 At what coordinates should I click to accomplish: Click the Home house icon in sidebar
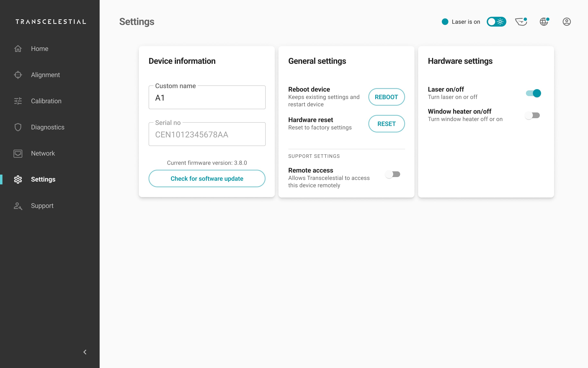coord(18,49)
